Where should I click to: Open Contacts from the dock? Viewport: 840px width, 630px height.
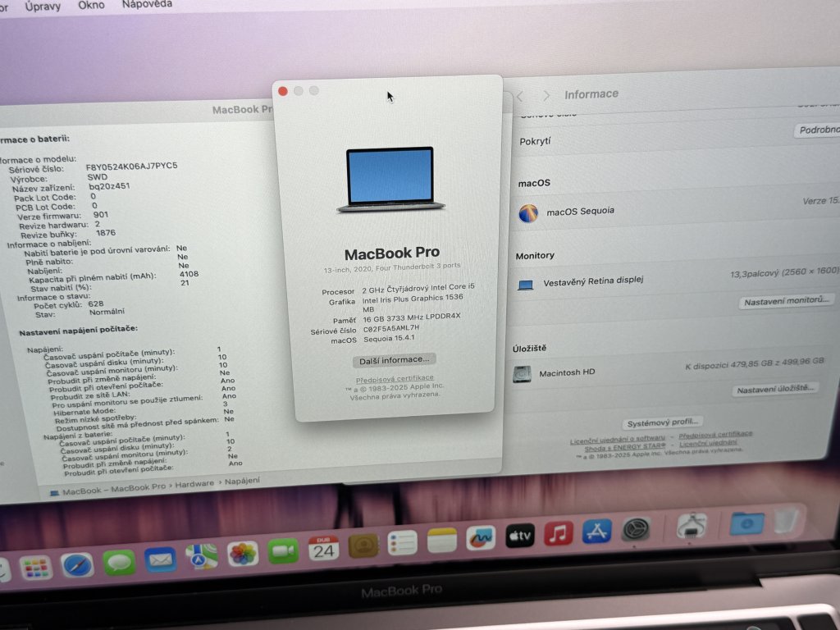coord(363,546)
